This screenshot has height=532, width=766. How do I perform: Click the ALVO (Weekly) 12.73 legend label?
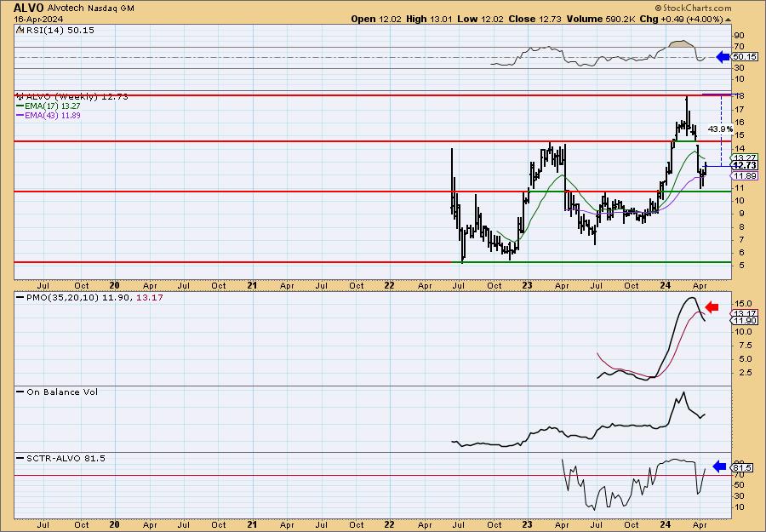77,97
